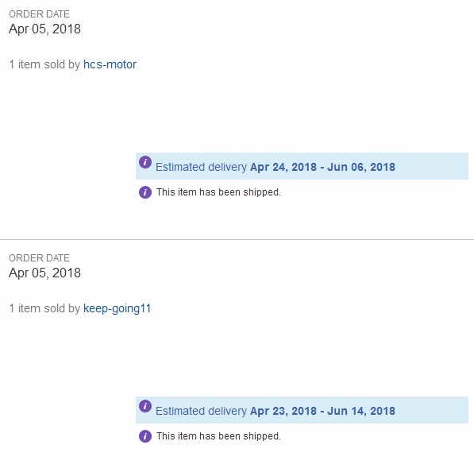The width and height of the screenshot is (474, 476).
Task: Click shipped message text in hcs-motor order
Action: coord(218,192)
